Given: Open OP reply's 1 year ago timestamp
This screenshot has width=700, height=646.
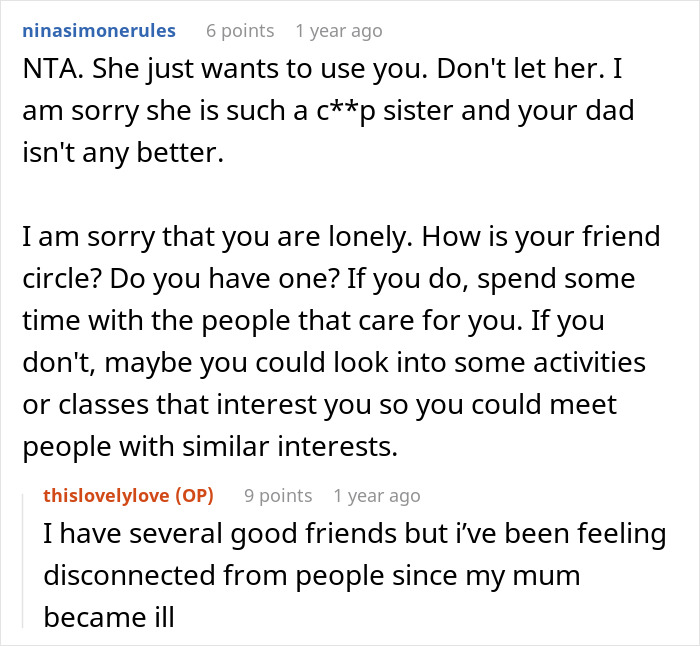Looking at the screenshot, I should pos(377,496).
